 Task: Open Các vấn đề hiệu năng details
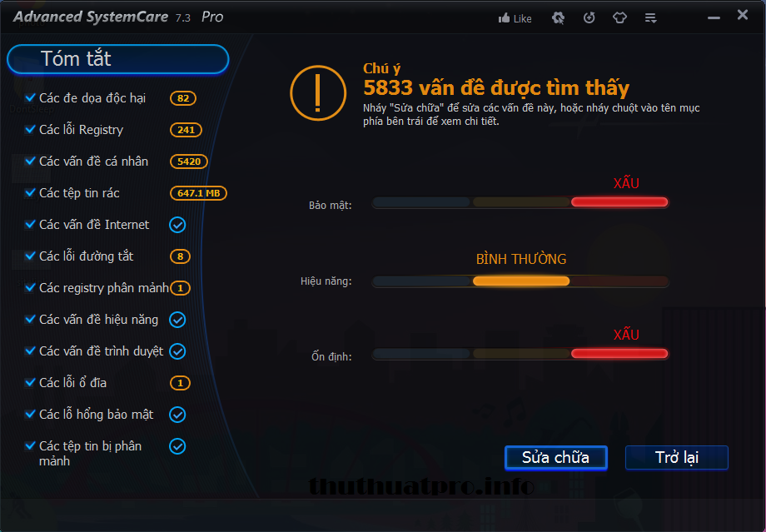[98, 320]
